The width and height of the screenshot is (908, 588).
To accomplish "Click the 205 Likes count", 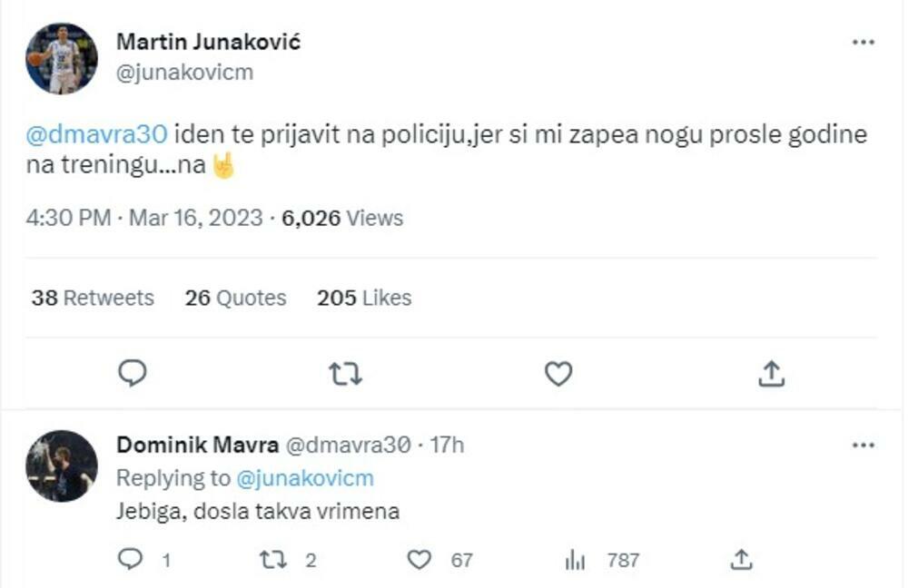I will tap(362, 297).
